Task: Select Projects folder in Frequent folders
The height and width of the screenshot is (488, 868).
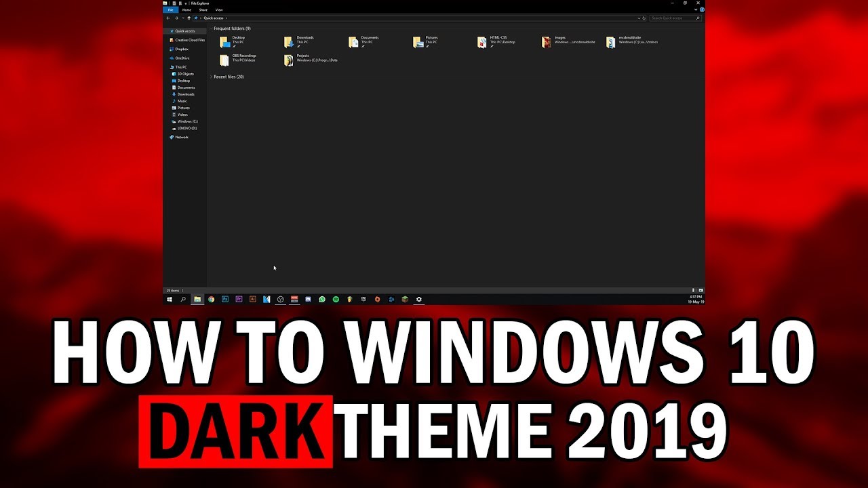Action: pos(311,60)
